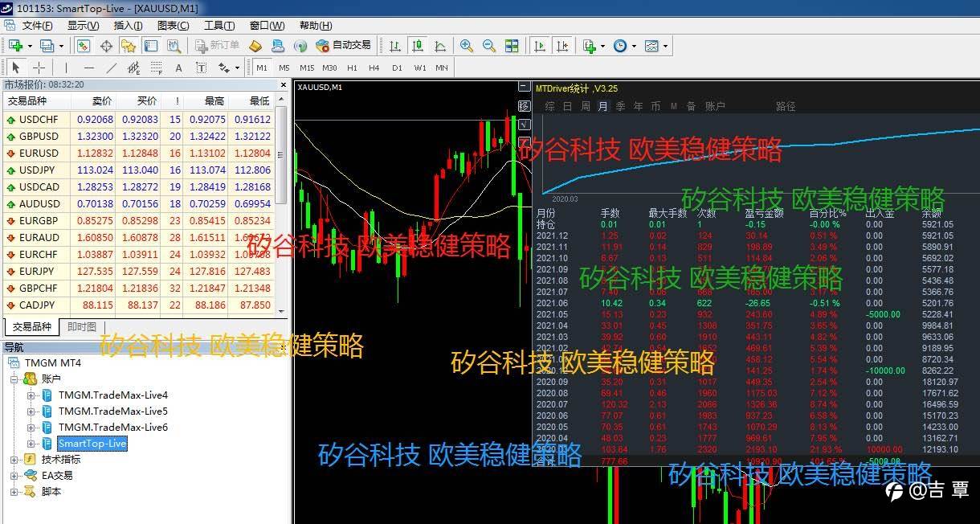Select the horizontal line tool
Screen dimensions: 980x524
(88, 68)
